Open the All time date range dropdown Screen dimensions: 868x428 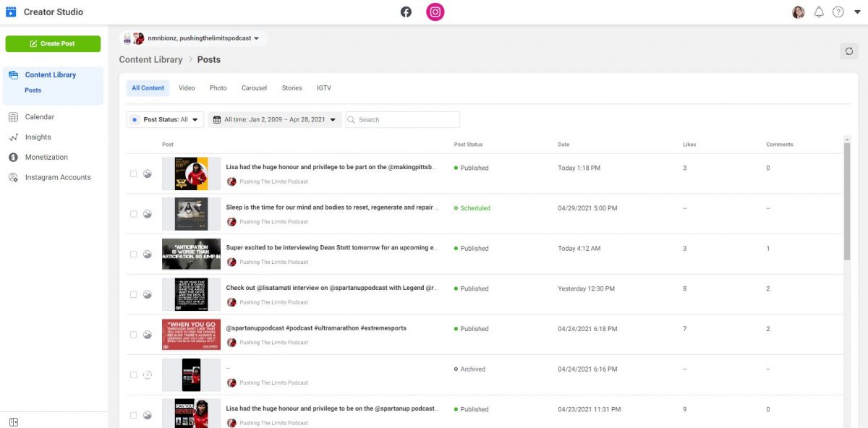(275, 120)
